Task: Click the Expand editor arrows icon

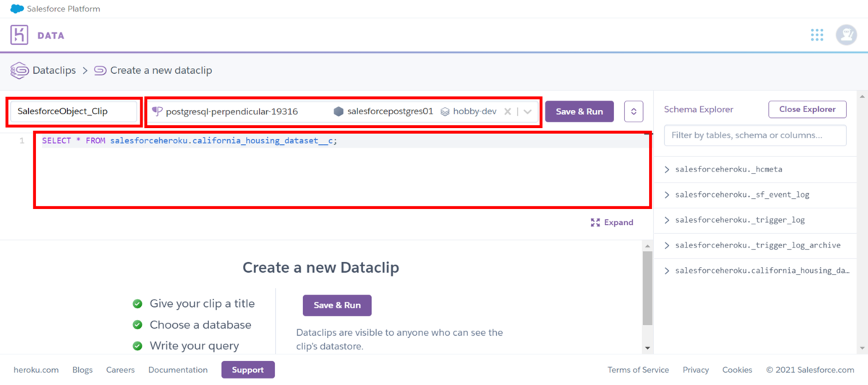Action: click(x=595, y=222)
